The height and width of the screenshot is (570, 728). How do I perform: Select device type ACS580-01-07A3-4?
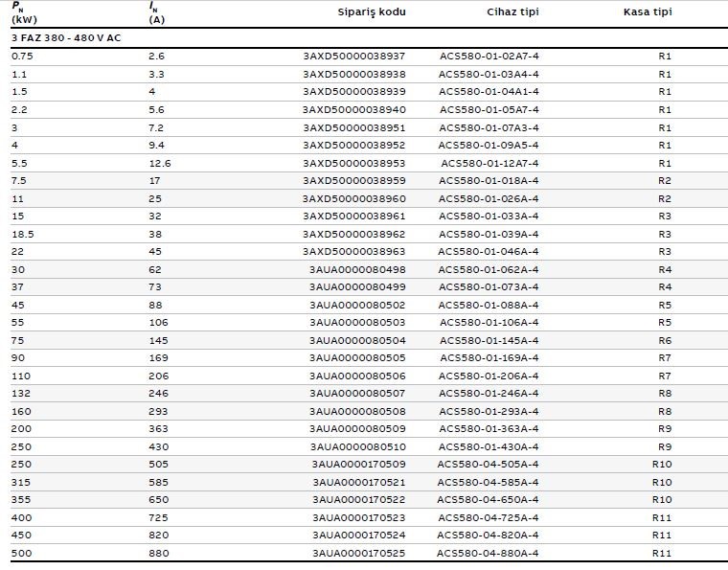tap(489, 128)
